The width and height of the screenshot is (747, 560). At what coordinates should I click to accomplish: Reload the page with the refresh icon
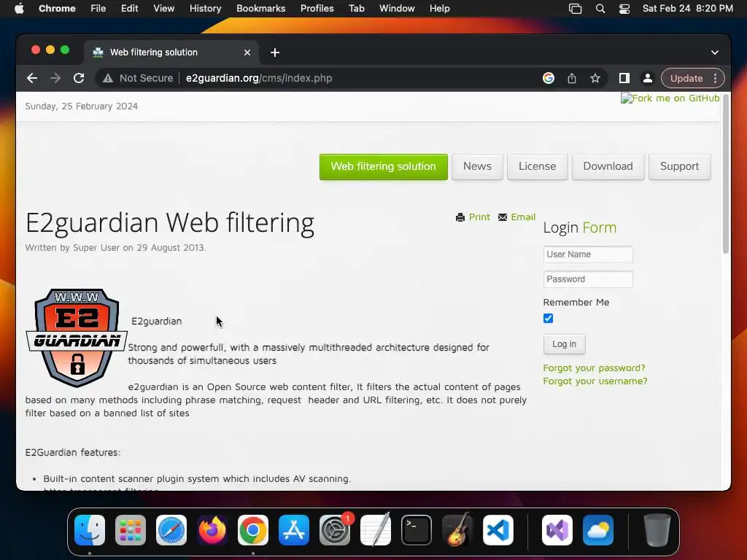[x=79, y=78]
